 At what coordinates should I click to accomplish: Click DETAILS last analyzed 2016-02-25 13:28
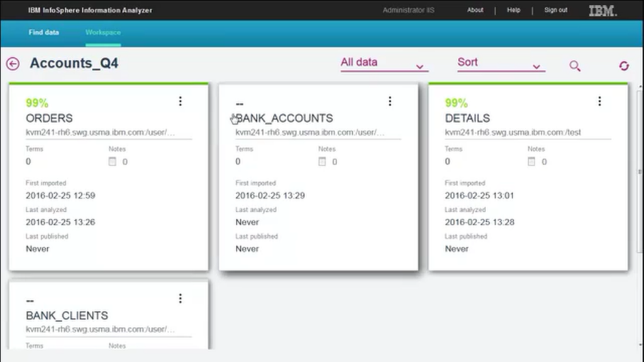tap(480, 222)
